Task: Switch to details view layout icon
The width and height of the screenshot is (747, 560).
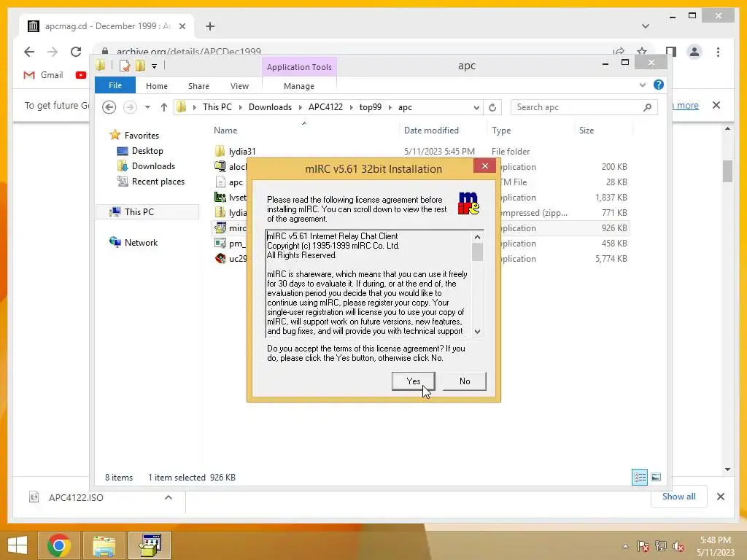Action: [639, 477]
